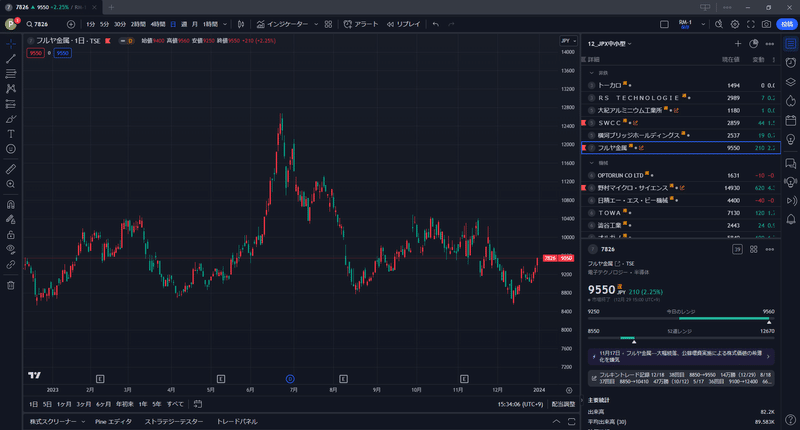Open the Pine エディタ tab
The image size is (800, 430).
pyautogui.click(x=113, y=422)
